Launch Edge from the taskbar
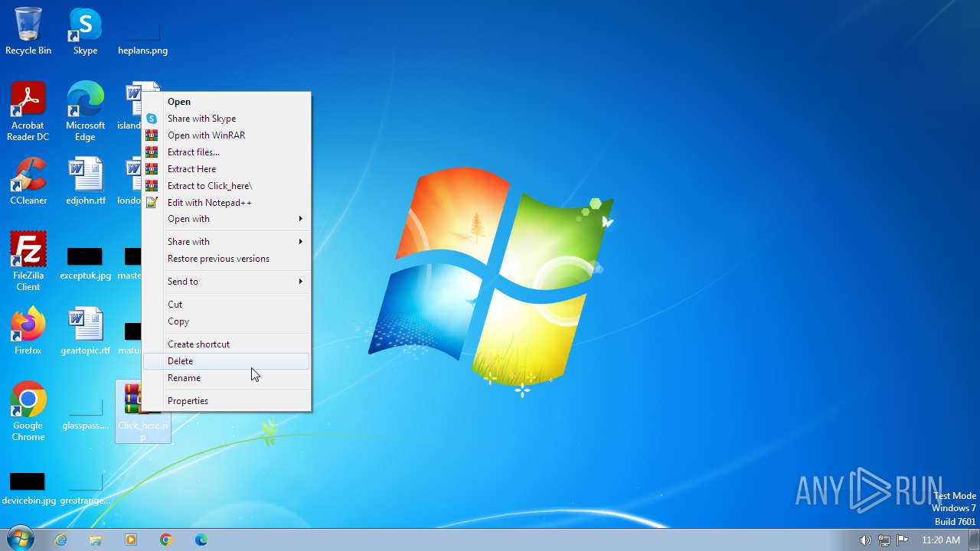Screen dimensions: 980x551 (x=201, y=540)
